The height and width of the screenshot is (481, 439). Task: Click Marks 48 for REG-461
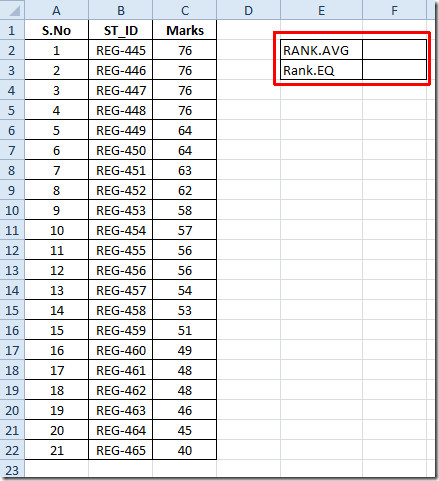click(185, 370)
